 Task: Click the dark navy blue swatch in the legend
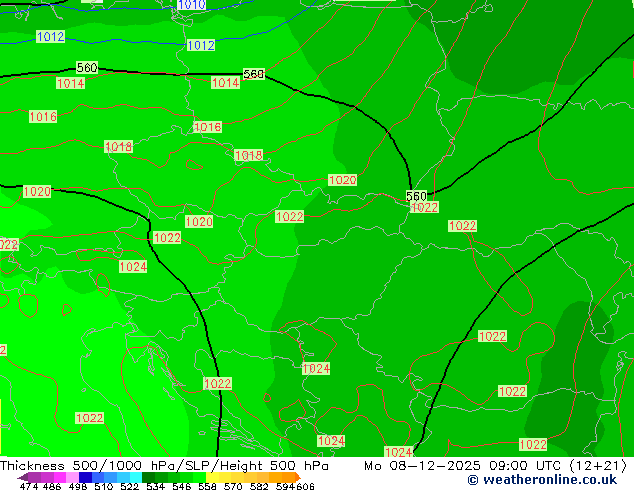[x=84, y=477]
